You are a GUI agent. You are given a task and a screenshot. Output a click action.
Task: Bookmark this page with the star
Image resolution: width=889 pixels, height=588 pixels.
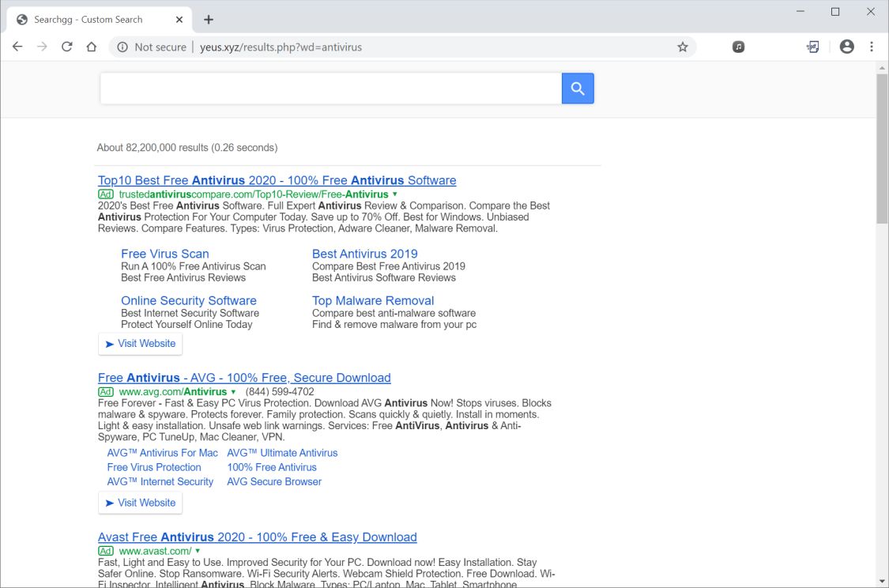683,47
